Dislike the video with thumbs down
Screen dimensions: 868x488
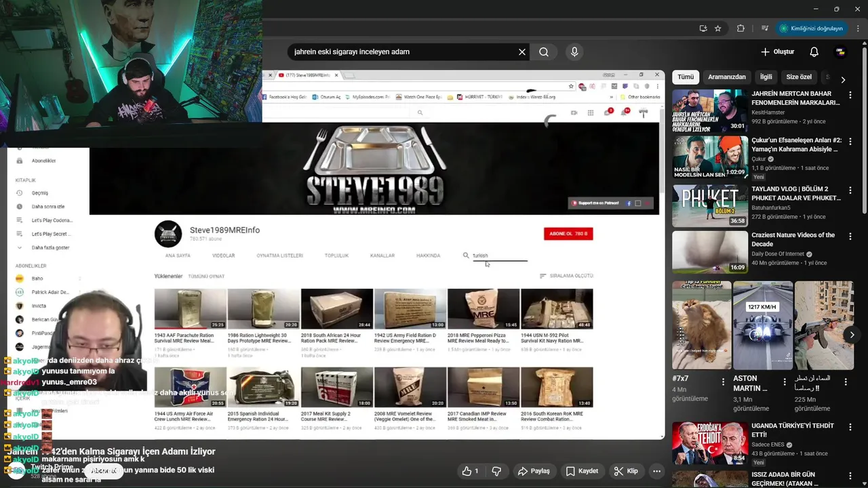point(496,471)
